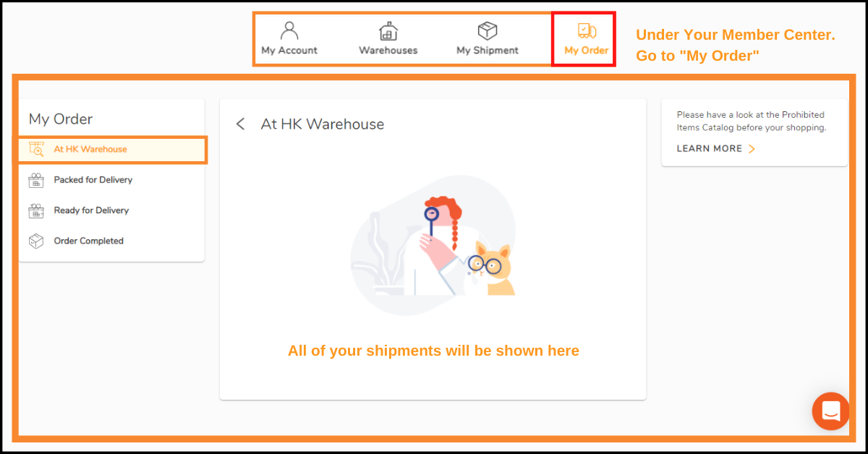Click the Order Completed box icon
Image resolution: width=868 pixels, height=454 pixels.
coord(36,241)
